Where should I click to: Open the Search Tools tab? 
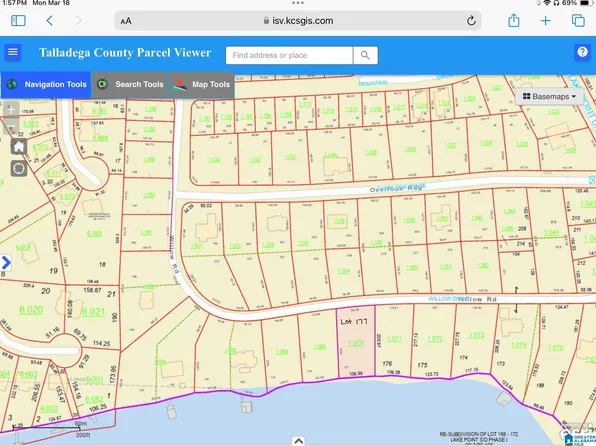click(130, 84)
